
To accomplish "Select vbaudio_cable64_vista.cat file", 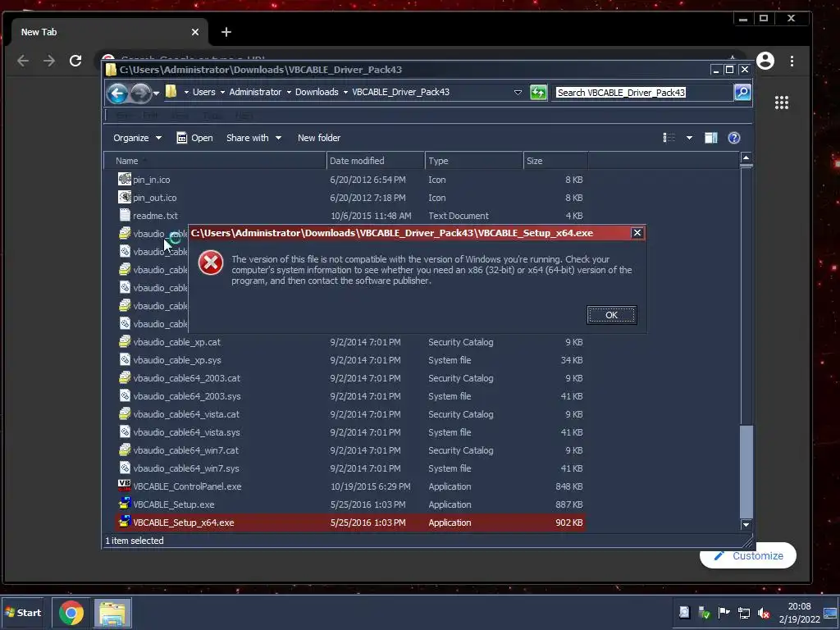I will tap(350, 414).
